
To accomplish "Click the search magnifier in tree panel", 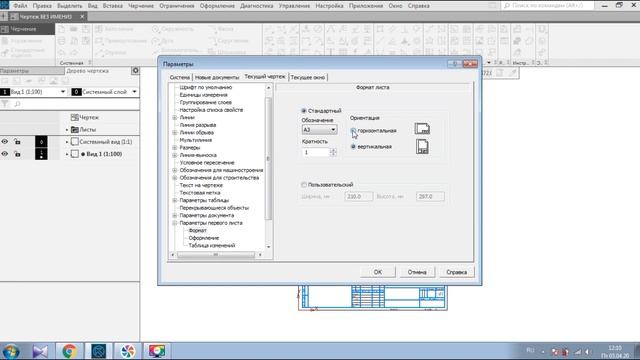I will coord(17,104).
